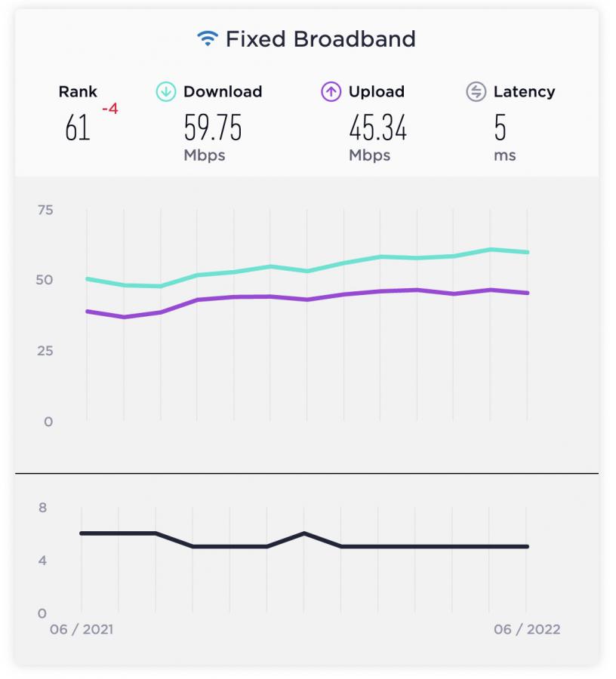Screen dimensions: 616x679
Task: Click the Rank label
Action: [78, 92]
